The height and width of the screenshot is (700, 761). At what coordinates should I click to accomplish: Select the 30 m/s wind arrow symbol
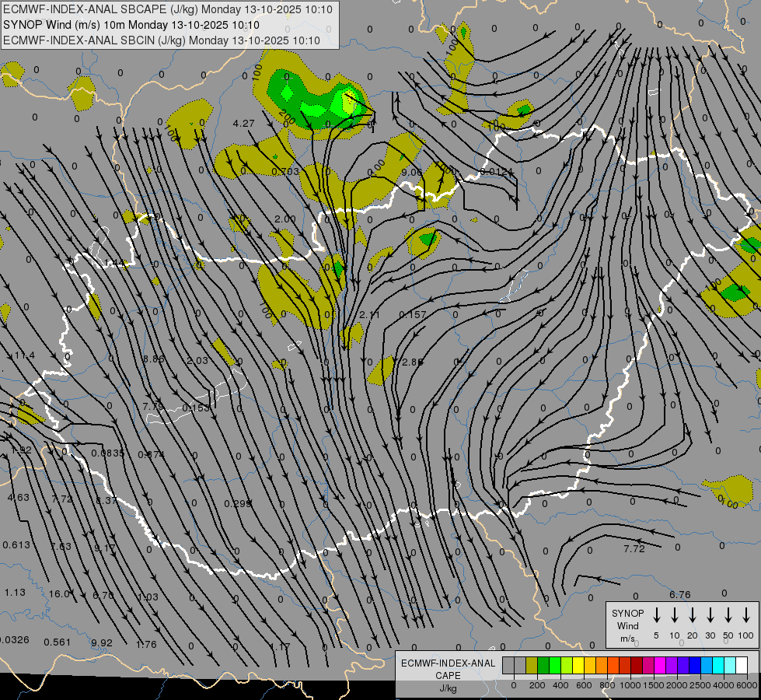click(x=710, y=614)
